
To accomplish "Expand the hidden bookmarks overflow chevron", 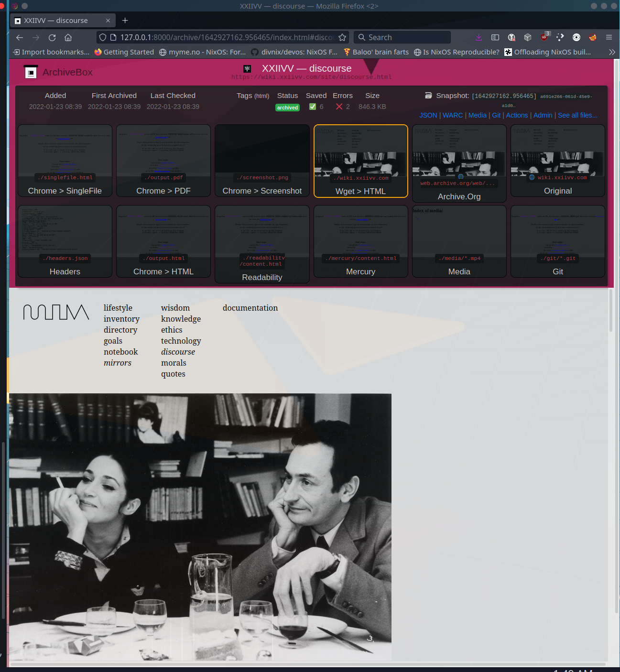I will 611,52.
